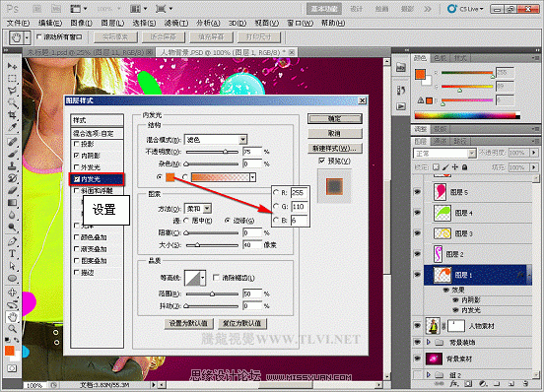
Task: Select the Crop tool
Action: 13,114
